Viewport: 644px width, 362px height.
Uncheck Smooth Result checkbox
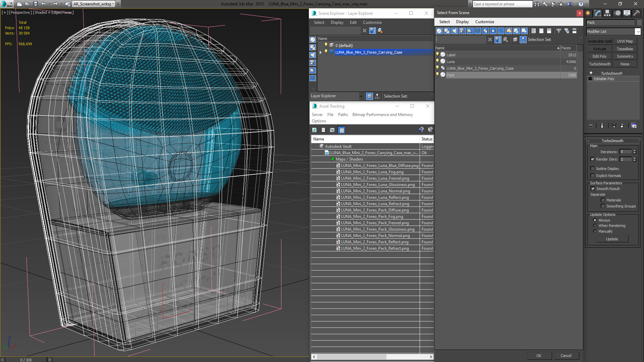(593, 189)
